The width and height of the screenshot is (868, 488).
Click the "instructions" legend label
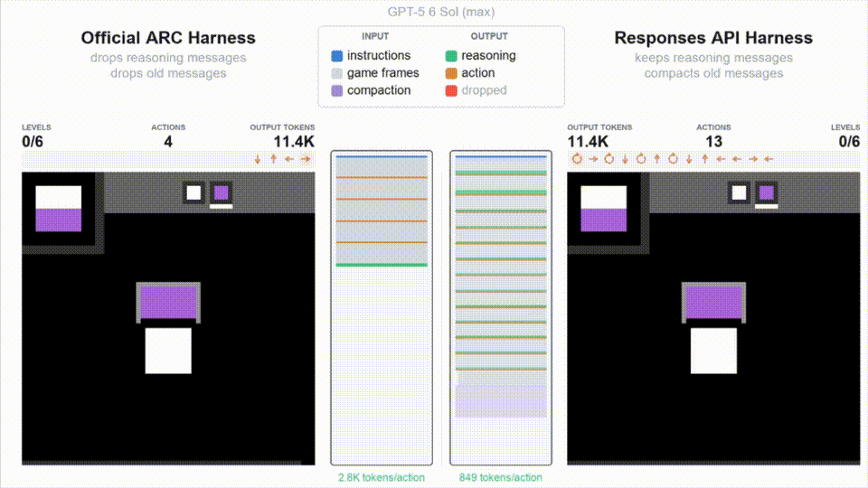(379, 55)
